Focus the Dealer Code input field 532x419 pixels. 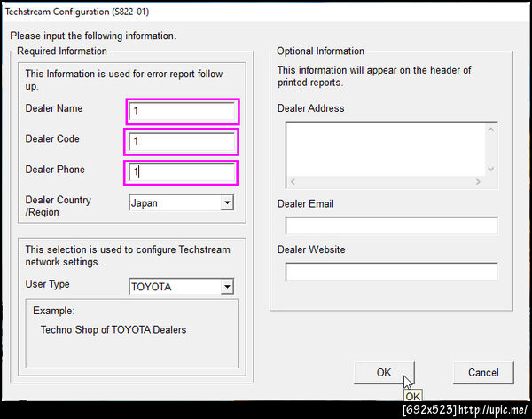click(182, 141)
